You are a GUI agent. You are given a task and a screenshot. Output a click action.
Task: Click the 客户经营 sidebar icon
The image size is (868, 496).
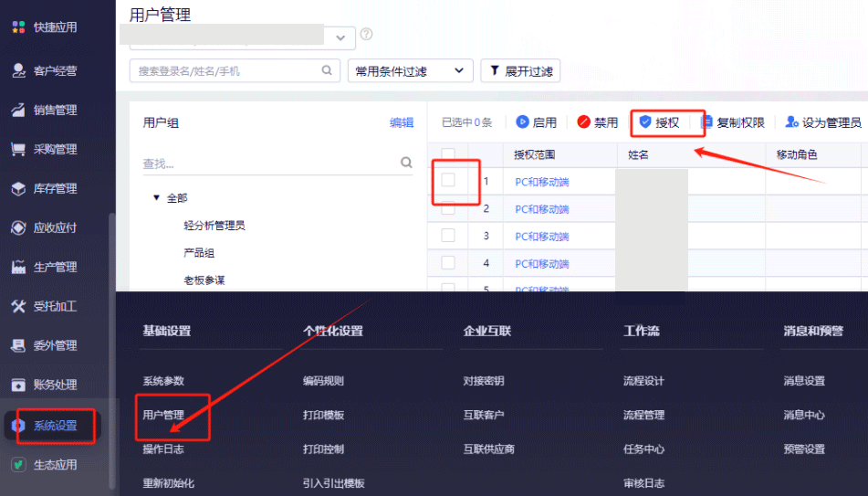(18, 70)
